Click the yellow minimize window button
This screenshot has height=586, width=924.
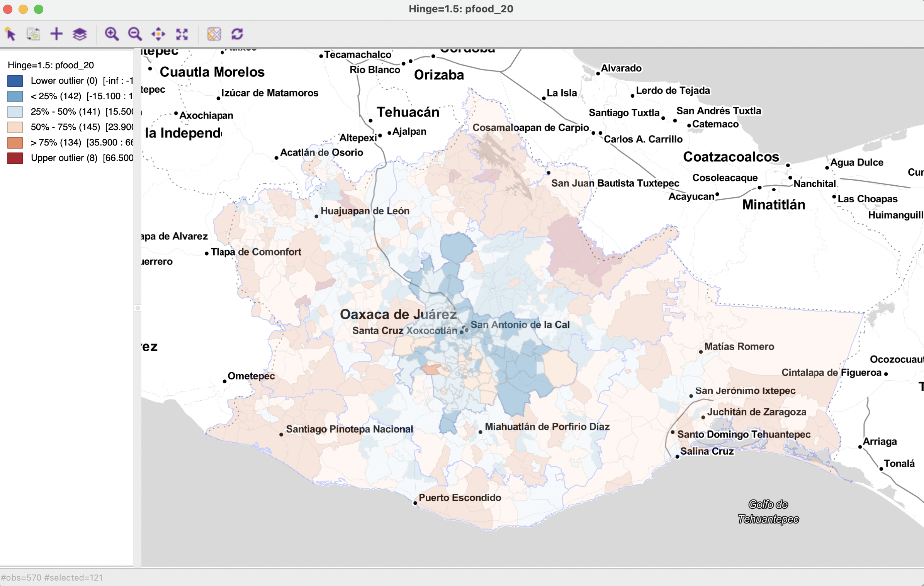click(23, 9)
